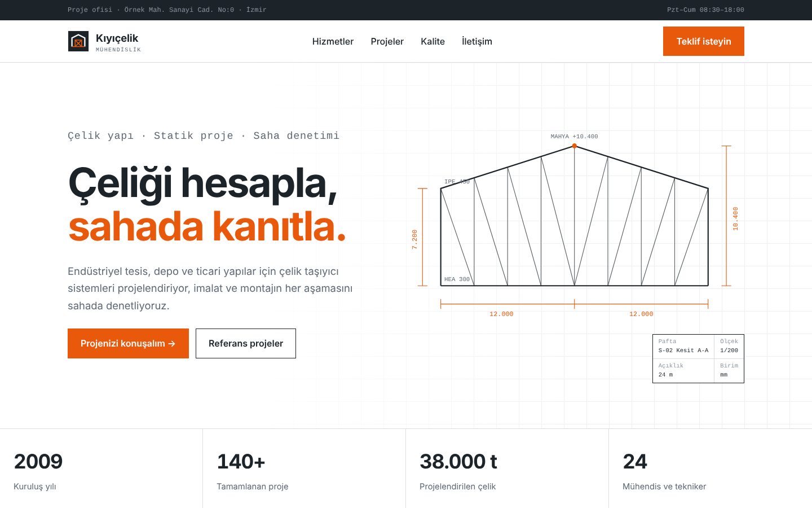Click the Teklif isteyin button
Viewport: 812px width, 508px height.
(x=704, y=41)
